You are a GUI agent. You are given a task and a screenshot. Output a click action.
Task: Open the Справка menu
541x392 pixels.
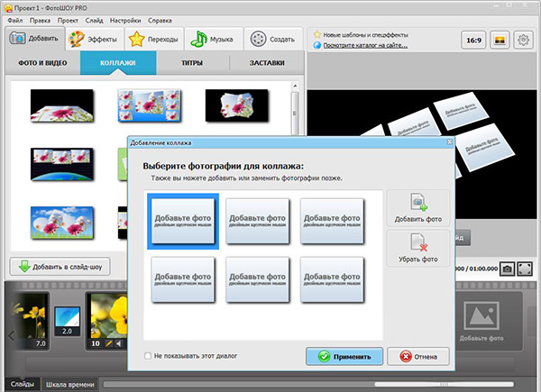click(x=160, y=21)
